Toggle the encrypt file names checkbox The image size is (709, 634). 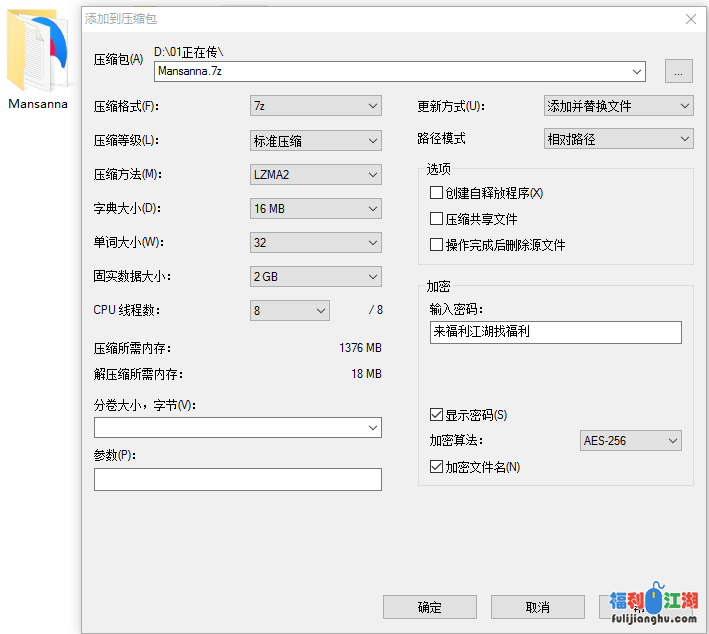point(436,467)
